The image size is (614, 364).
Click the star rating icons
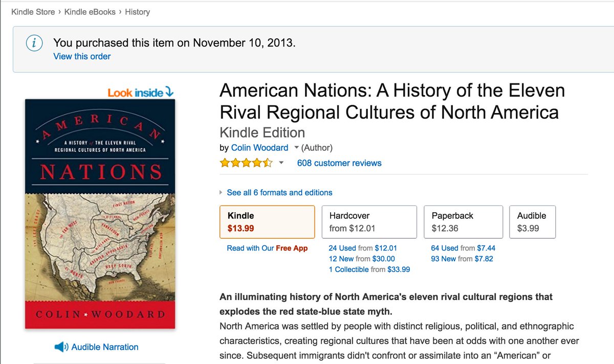point(246,163)
